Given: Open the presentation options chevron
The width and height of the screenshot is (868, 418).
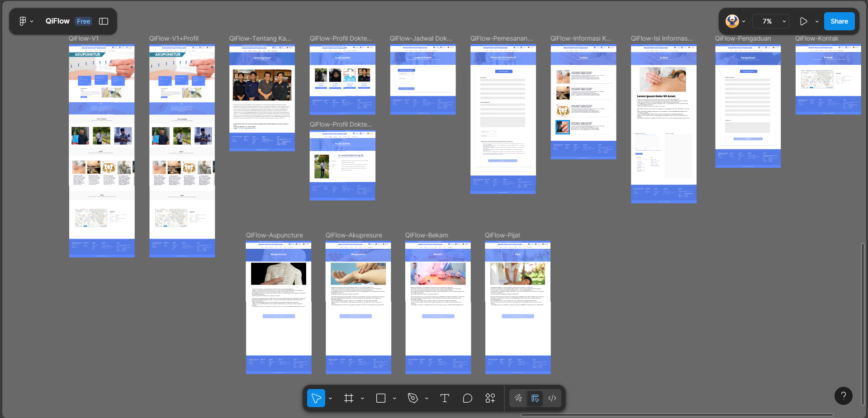Looking at the screenshot, I should [817, 21].
